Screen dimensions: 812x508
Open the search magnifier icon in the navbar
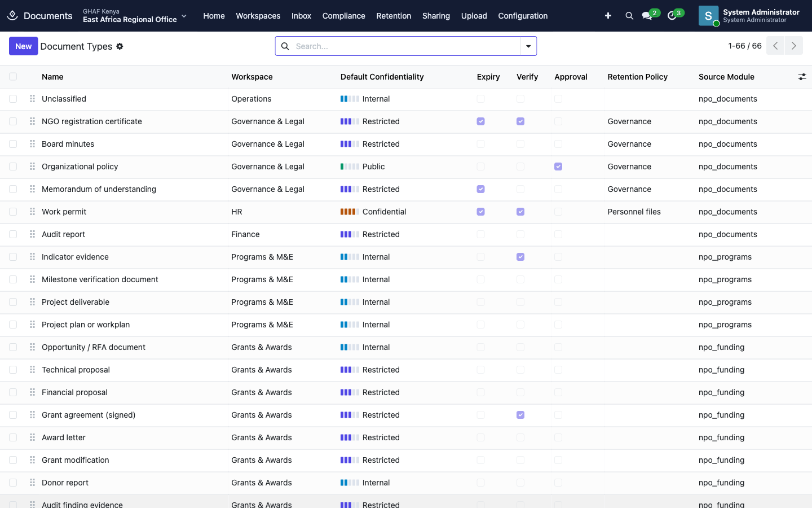tap(629, 16)
